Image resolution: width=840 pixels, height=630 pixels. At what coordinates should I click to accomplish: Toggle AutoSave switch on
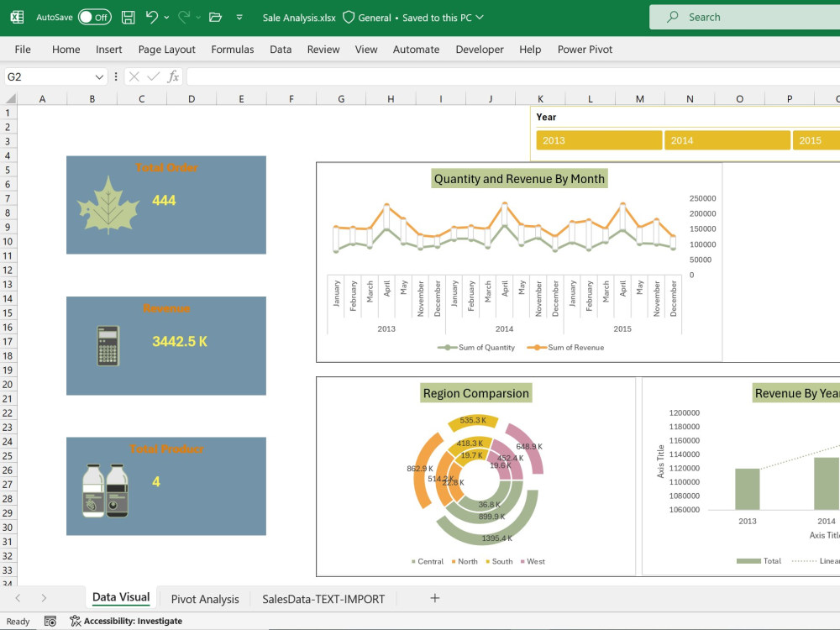point(94,17)
